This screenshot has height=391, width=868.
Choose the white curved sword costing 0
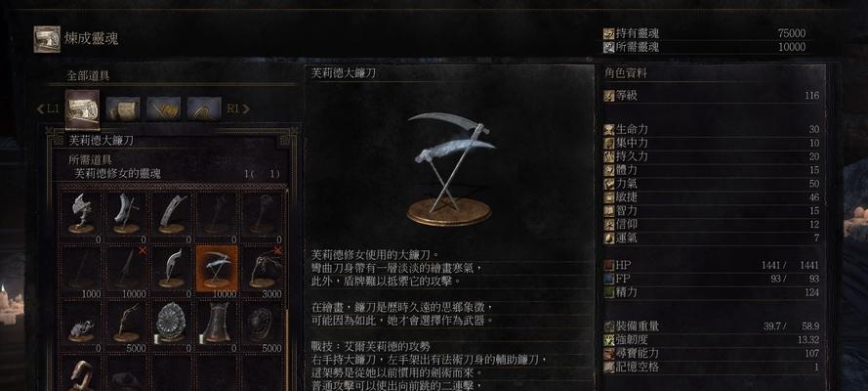[172, 269]
